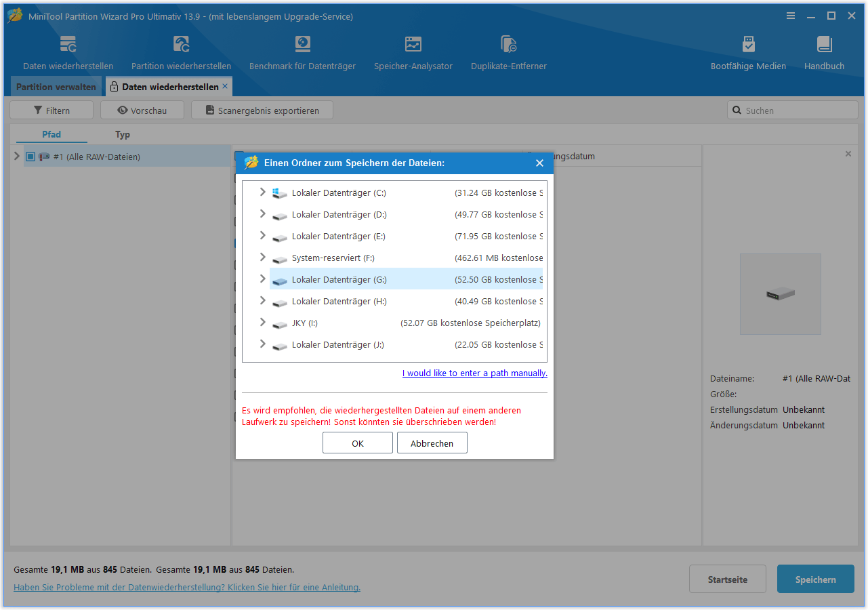The width and height of the screenshot is (868, 610).
Task: Switch to the Typ view tab
Action: [123, 134]
